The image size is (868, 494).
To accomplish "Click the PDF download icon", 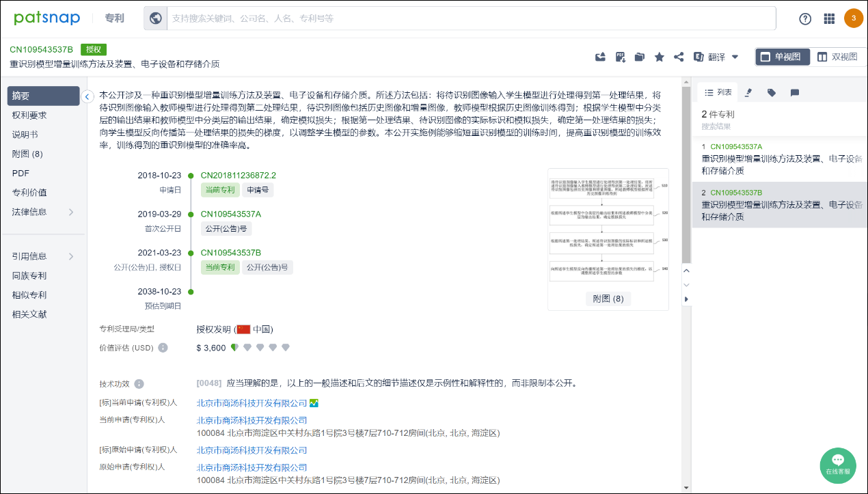I will coord(621,57).
